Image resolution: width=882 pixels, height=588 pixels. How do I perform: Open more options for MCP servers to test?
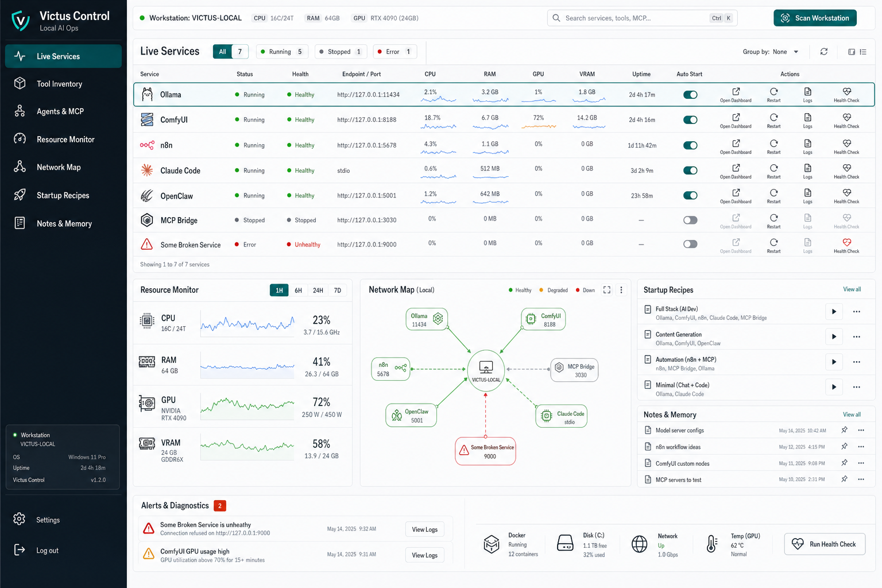(x=861, y=479)
